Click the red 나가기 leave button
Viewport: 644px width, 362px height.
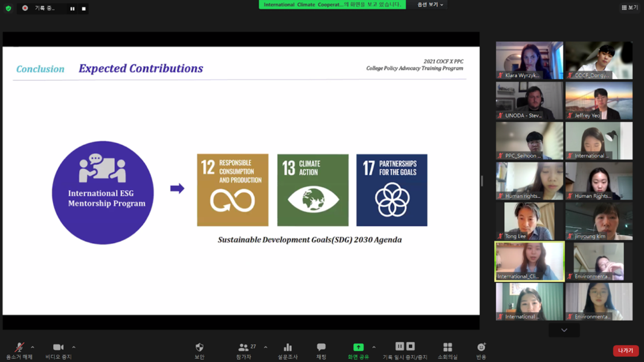tap(625, 351)
